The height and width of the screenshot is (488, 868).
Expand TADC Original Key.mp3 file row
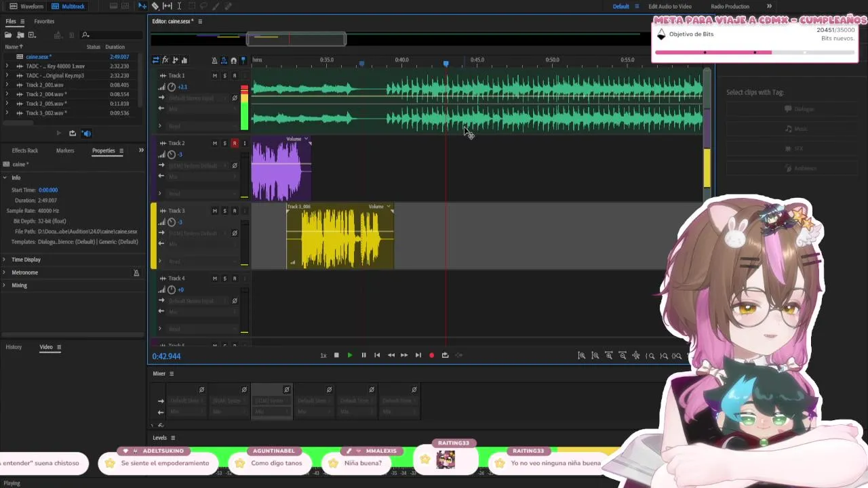7,76
